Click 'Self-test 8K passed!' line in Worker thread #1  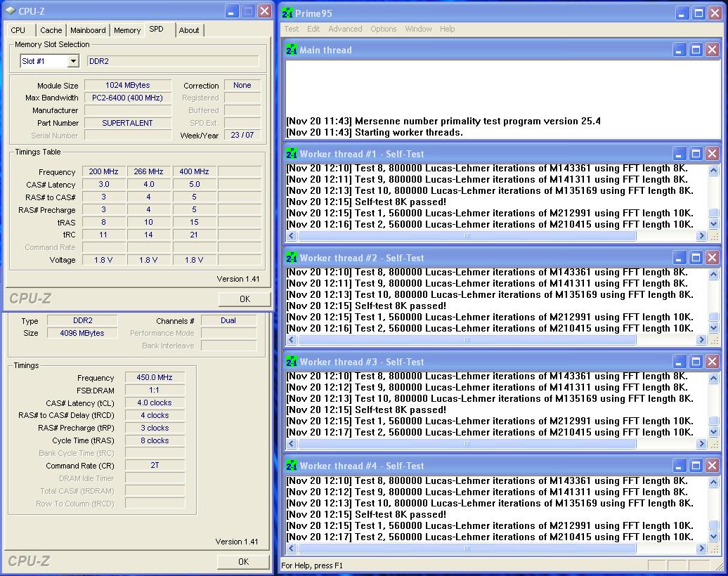[x=366, y=202]
